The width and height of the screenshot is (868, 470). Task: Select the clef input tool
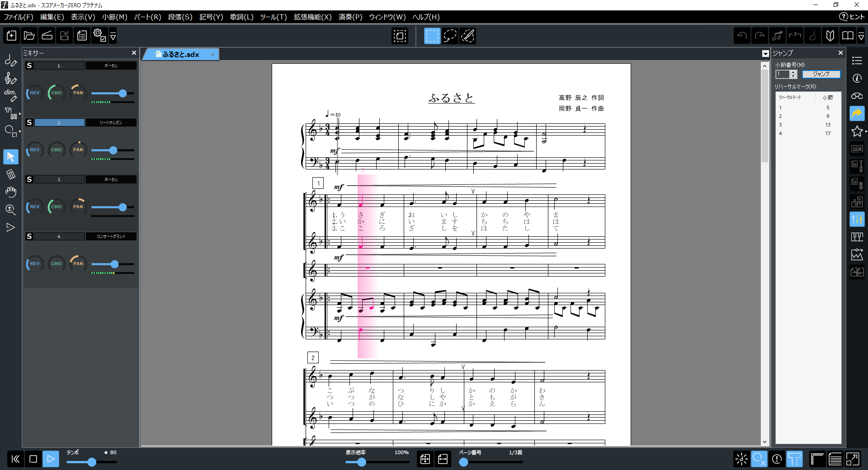11,78
